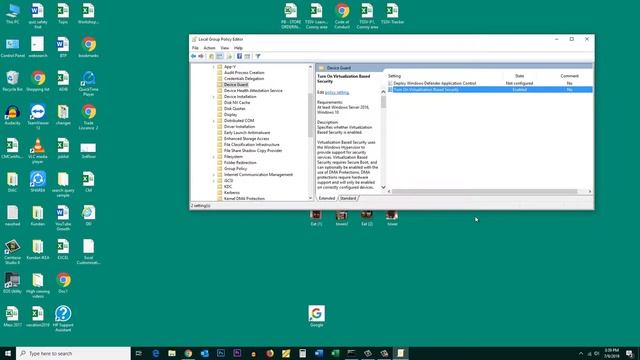640x360 pixels.
Task: Select Turn On Virtualization Based Security row
Action: pos(490,89)
